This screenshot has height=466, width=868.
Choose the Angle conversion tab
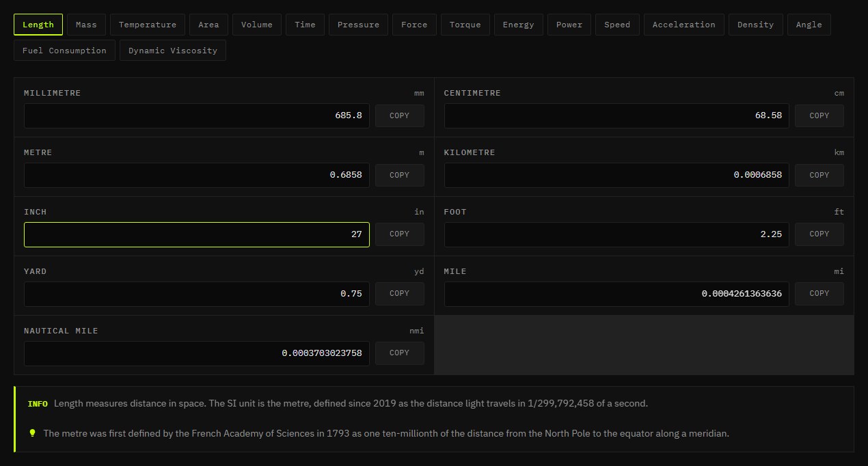pos(809,25)
